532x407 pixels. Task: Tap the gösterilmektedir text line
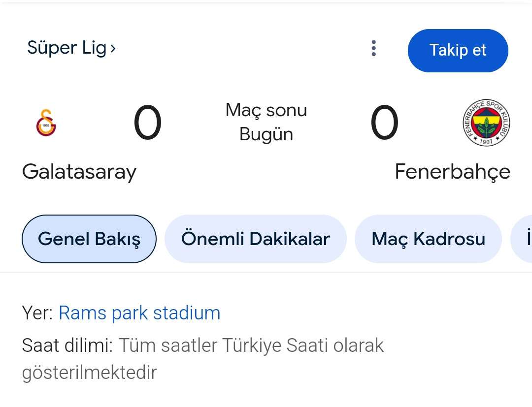click(89, 373)
